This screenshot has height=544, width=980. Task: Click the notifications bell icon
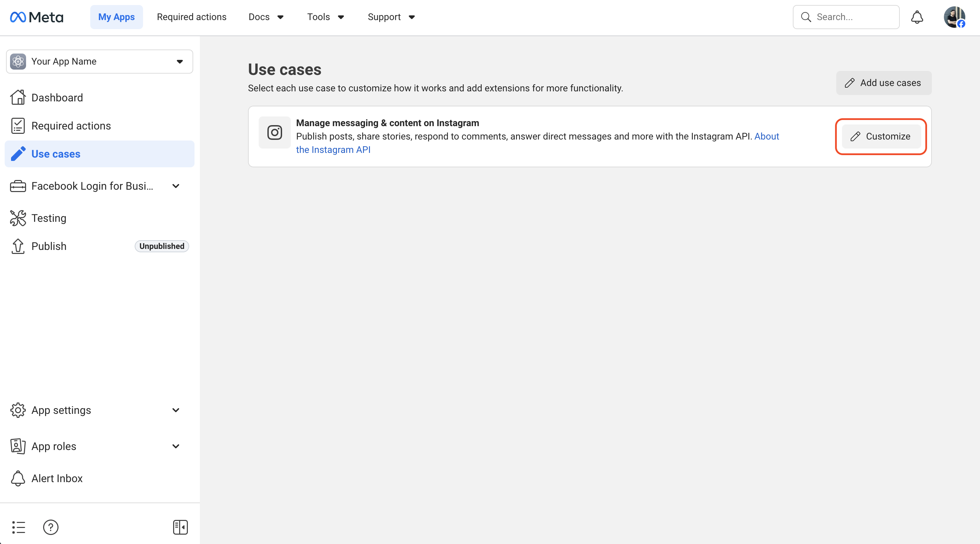tap(917, 17)
